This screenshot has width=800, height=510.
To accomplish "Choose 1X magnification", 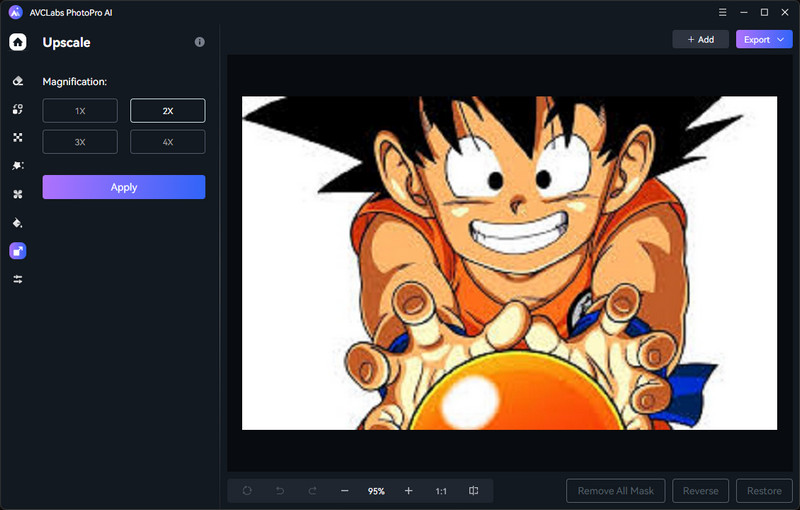I will [x=80, y=111].
